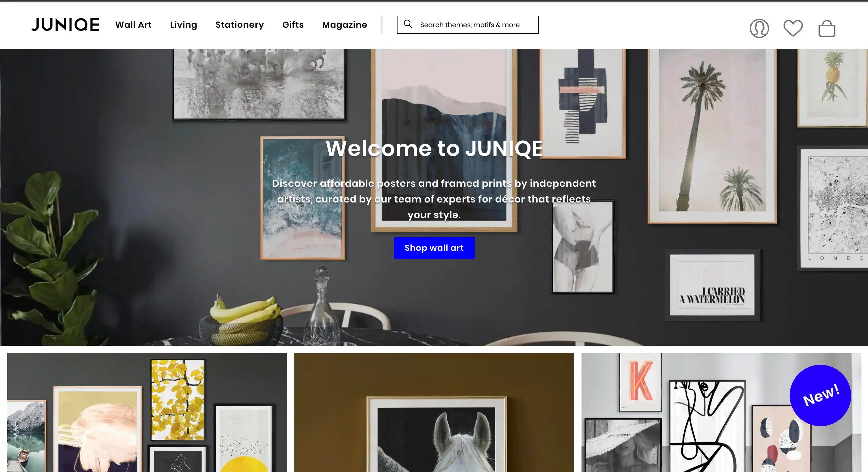This screenshot has height=472, width=868.
Task: Open the wishlist heart icon
Action: point(794,28)
